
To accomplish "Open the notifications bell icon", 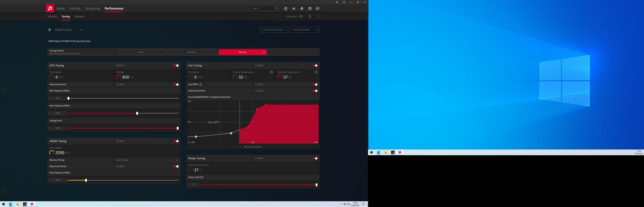I will [302, 8].
